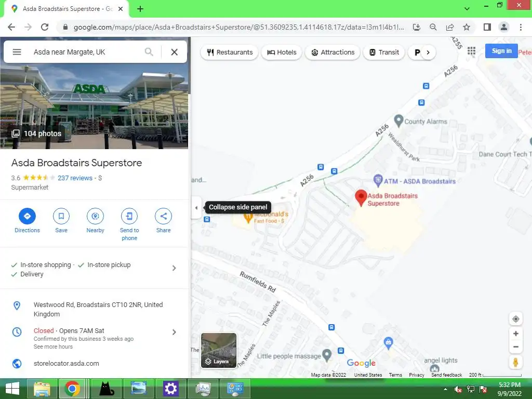
Task: Open the settings gear taskbar app
Action: (x=170, y=389)
